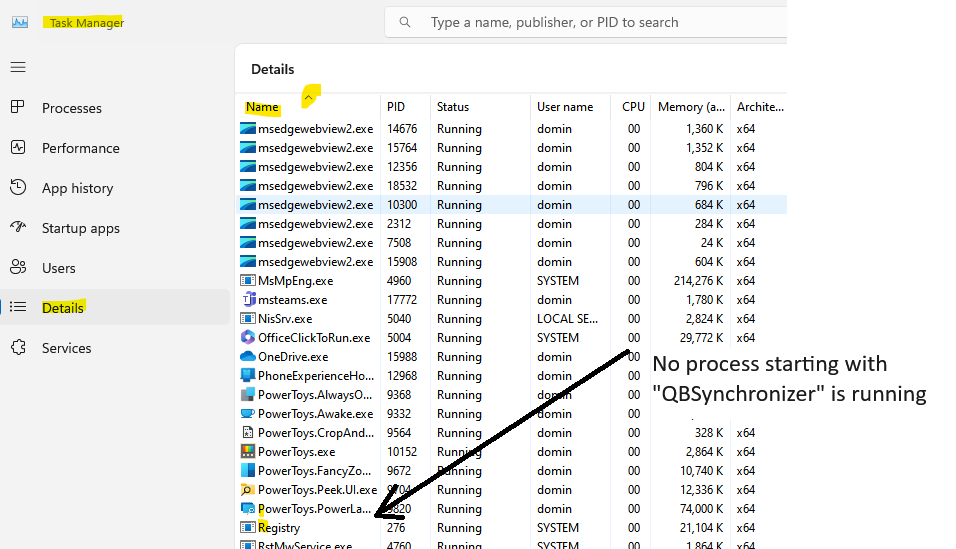The height and width of the screenshot is (549, 956).
Task: Click the NisSrv.exe process icon
Action: click(248, 318)
